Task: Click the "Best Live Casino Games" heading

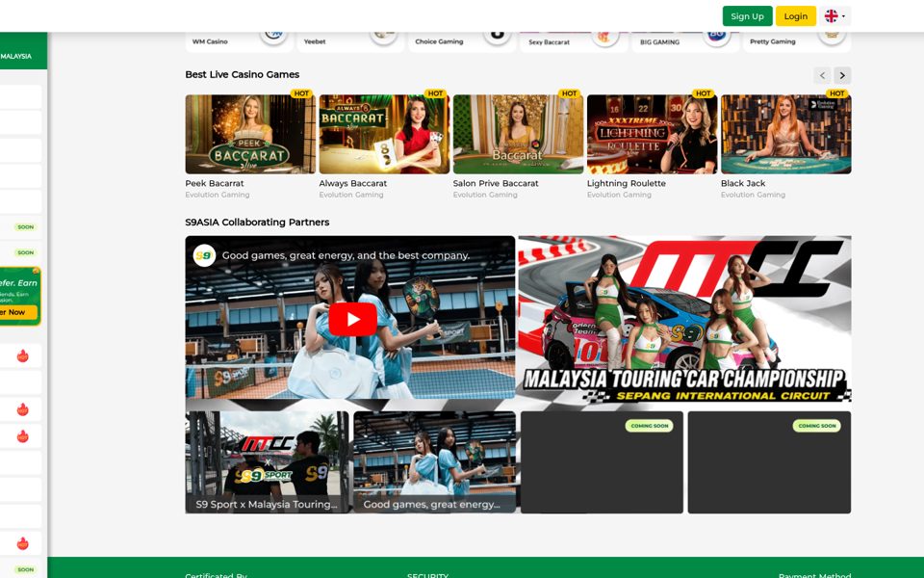Action: 243,74
